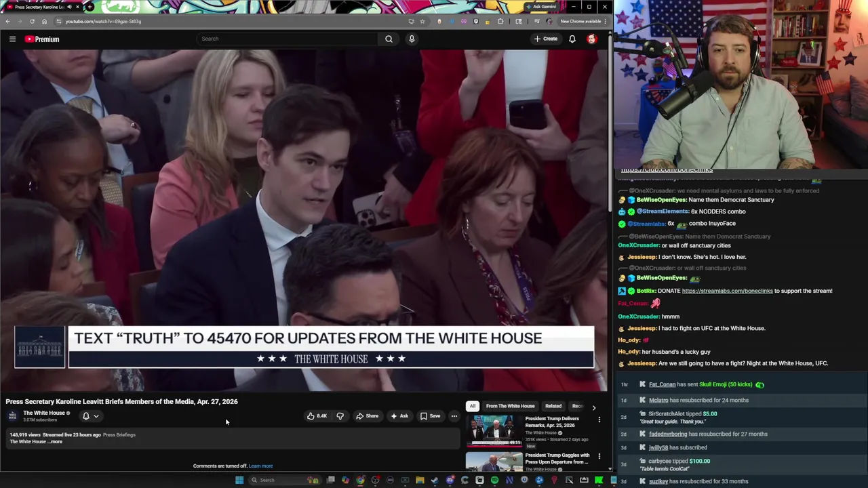Open Steam from the taskbar
868x488 pixels.
(x=435, y=480)
